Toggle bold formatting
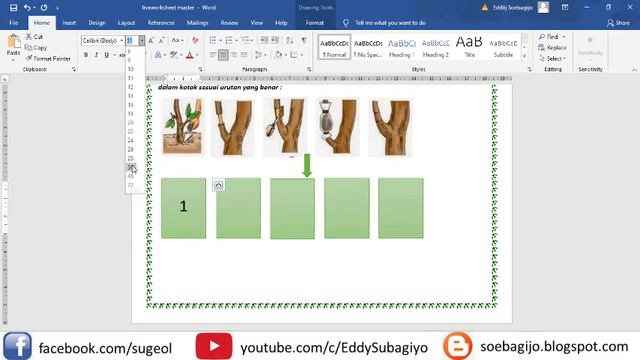Image resolution: width=640 pixels, height=360 pixels. (x=86, y=55)
